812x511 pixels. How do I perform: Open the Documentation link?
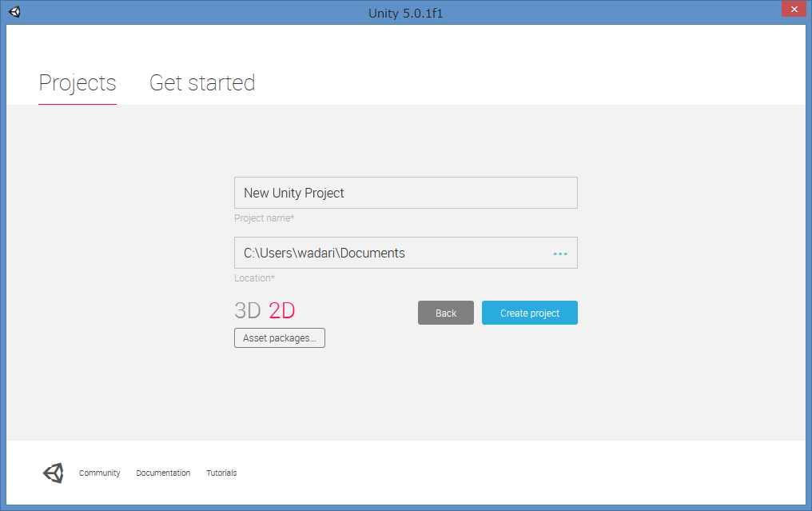(163, 473)
